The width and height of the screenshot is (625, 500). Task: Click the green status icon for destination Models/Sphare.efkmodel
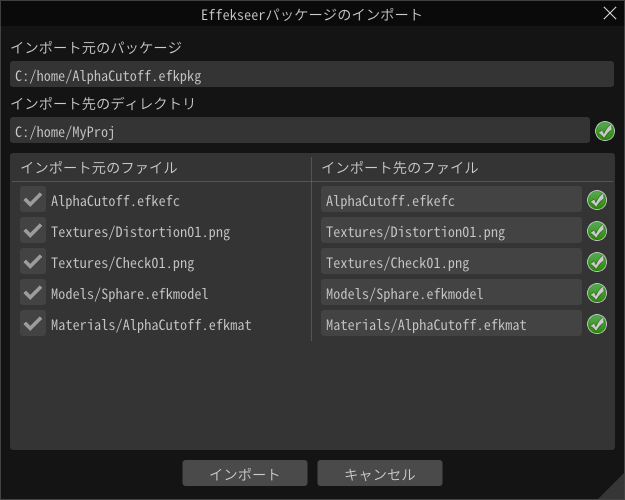click(597, 293)
